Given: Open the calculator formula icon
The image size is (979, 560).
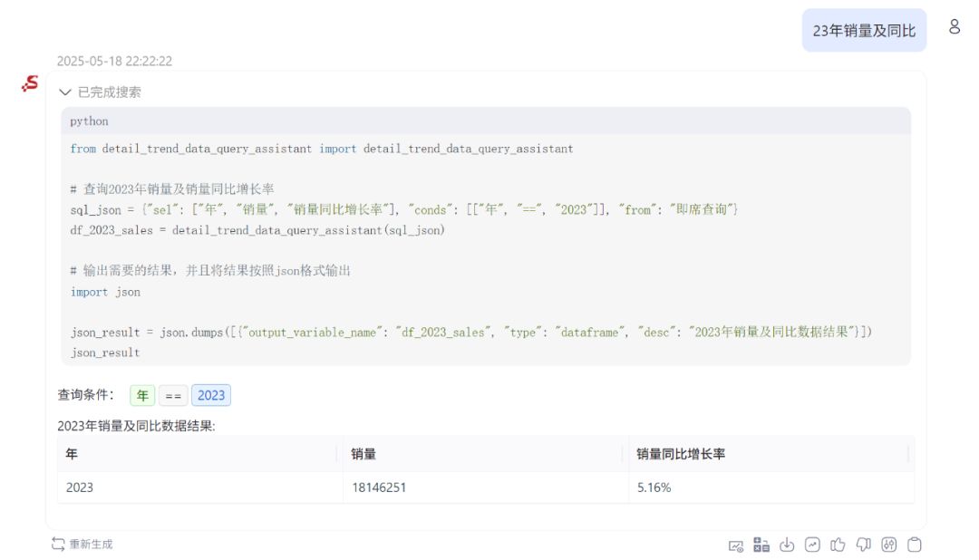Looking at the screenshot, I should (x=761, y=545).
